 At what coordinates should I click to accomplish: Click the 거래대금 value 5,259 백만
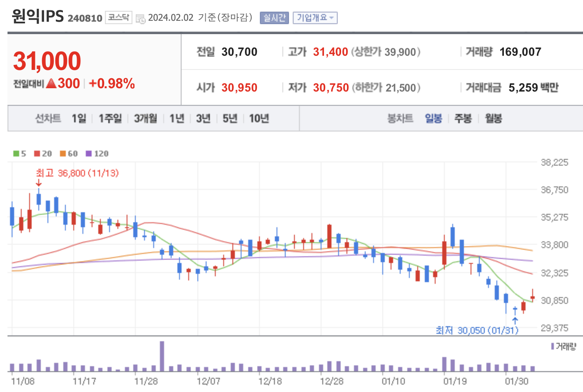533,88
